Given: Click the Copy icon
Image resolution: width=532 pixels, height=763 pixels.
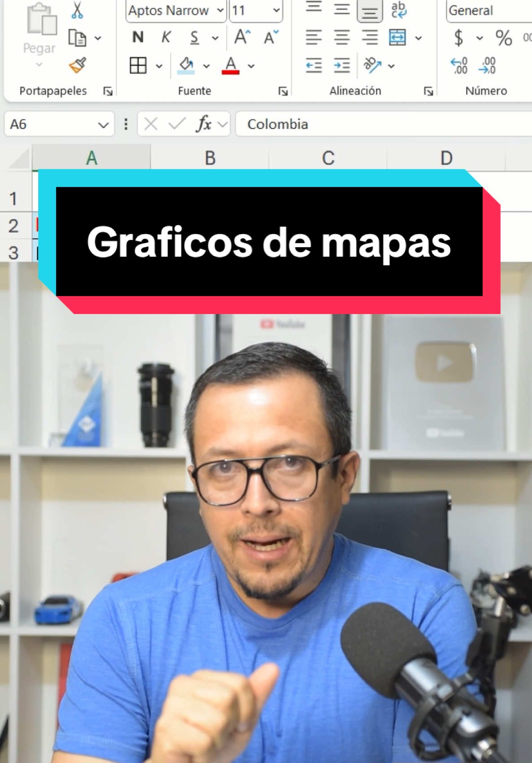Looking at the screenshot, I should click(x=77, y=39).
